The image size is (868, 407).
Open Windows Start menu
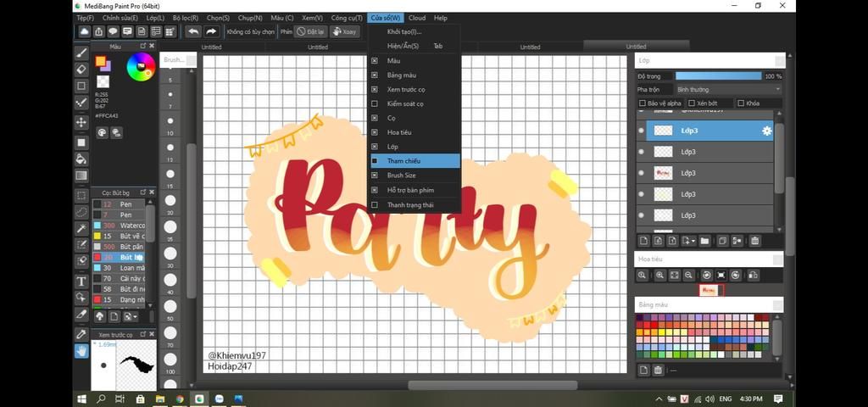click(82, 399)
